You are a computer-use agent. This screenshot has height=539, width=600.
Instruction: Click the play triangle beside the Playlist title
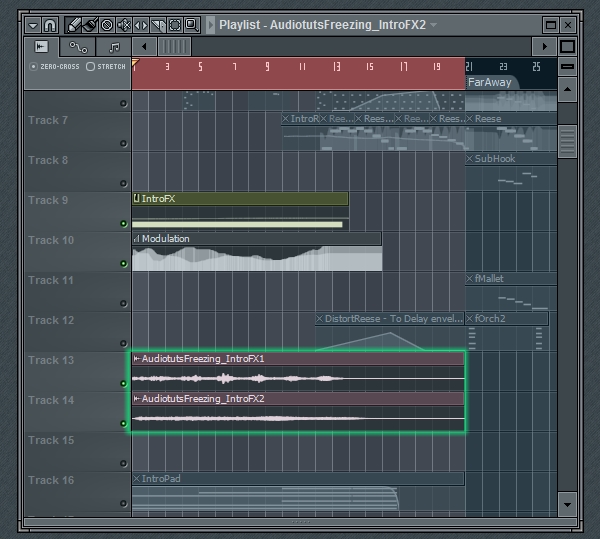click(x=210, y=25)
